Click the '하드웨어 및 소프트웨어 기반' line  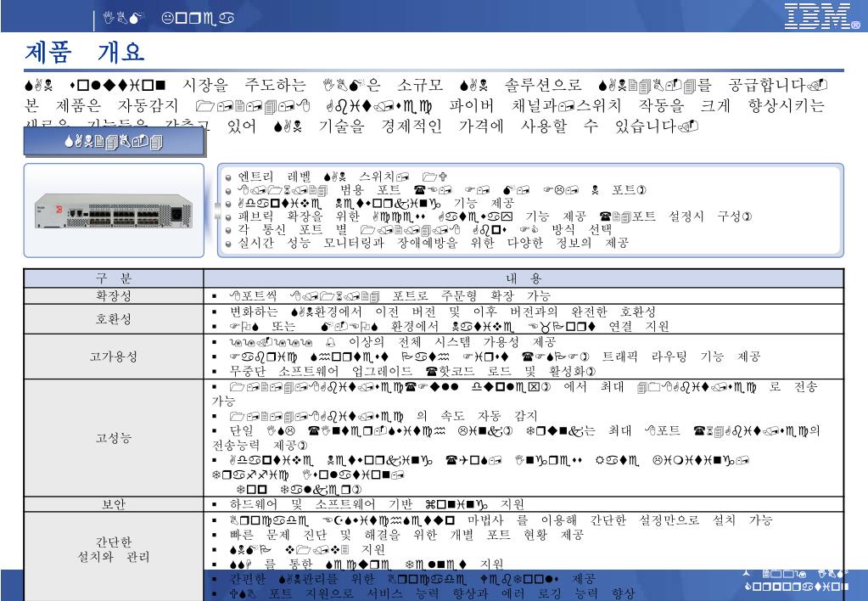377,504
